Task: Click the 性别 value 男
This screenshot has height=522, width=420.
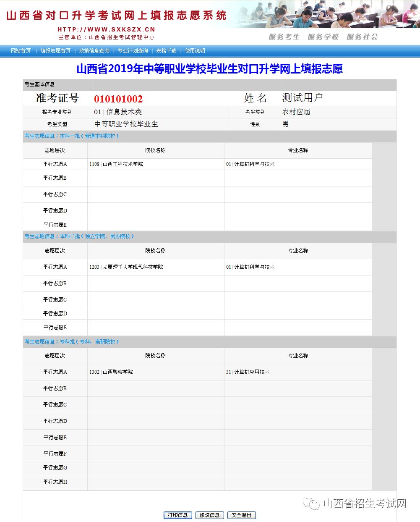Action: pos(285,124)
